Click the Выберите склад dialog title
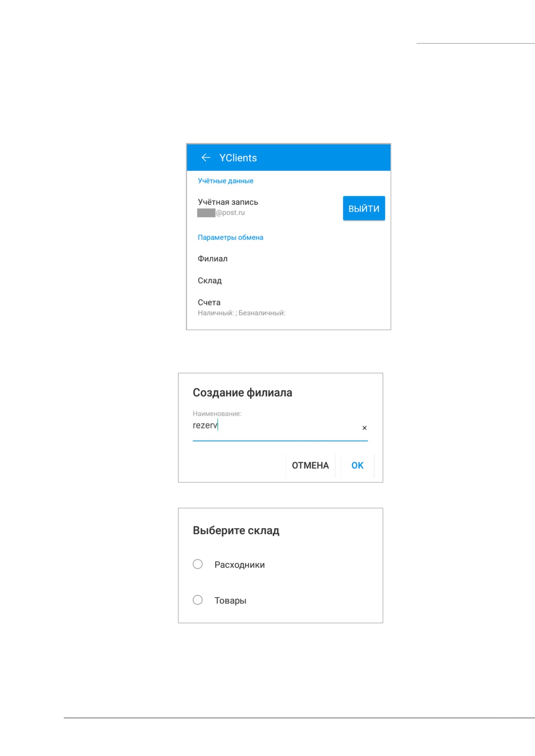The width and height of the screenshot is (535, 756). tap(236, 531)
